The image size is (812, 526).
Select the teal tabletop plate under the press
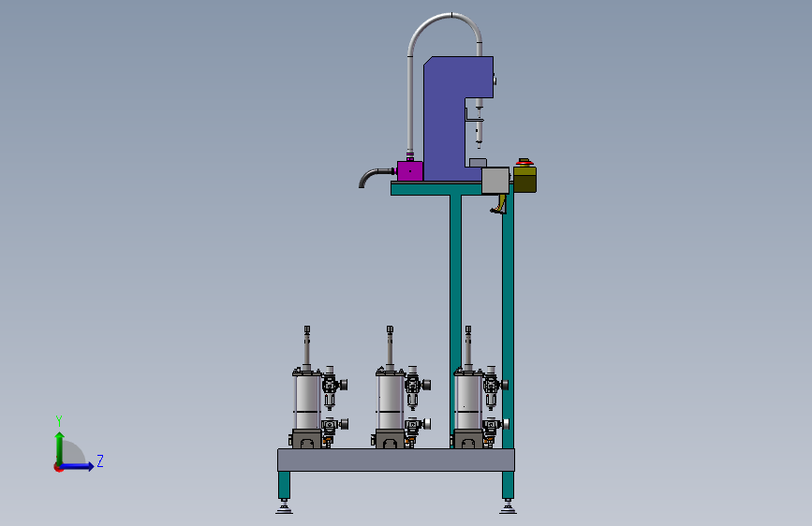[435, 188]
